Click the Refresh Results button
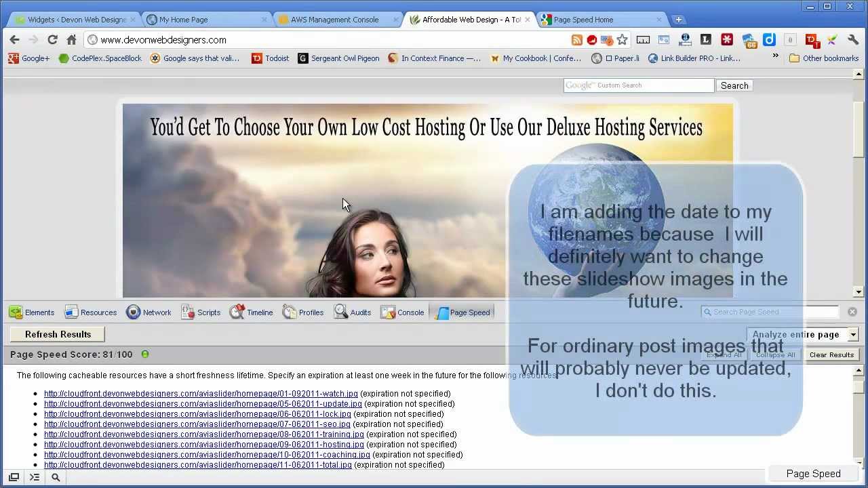The height and width of the screenshot is (488, 868). coord(58,334)
